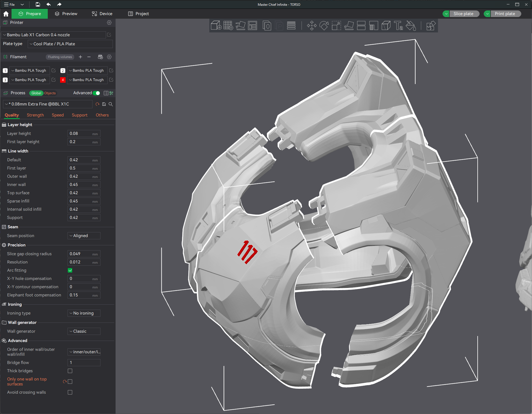Click the Slice plate button
The image size is (532, 414).
[x=463, y=14]
